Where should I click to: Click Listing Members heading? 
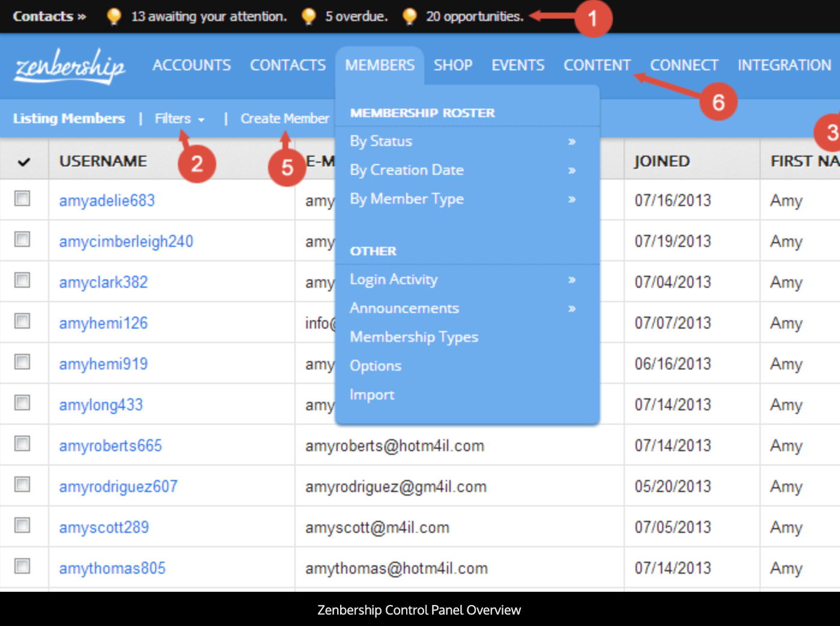pos(69,118)
